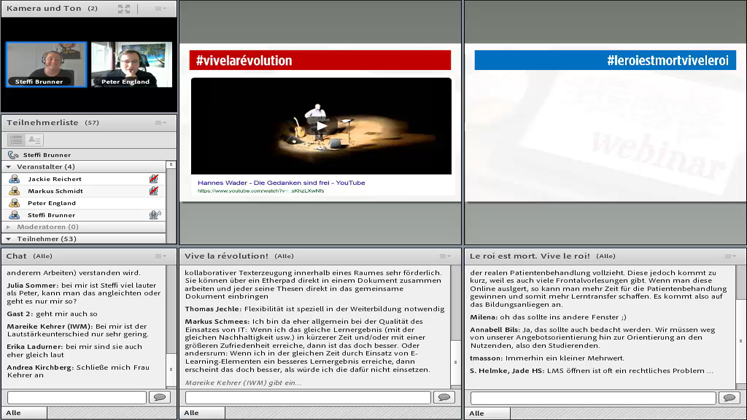Click Steffi Brunner's active microphone icon
The image size is (747, 420).
point(154,215)
